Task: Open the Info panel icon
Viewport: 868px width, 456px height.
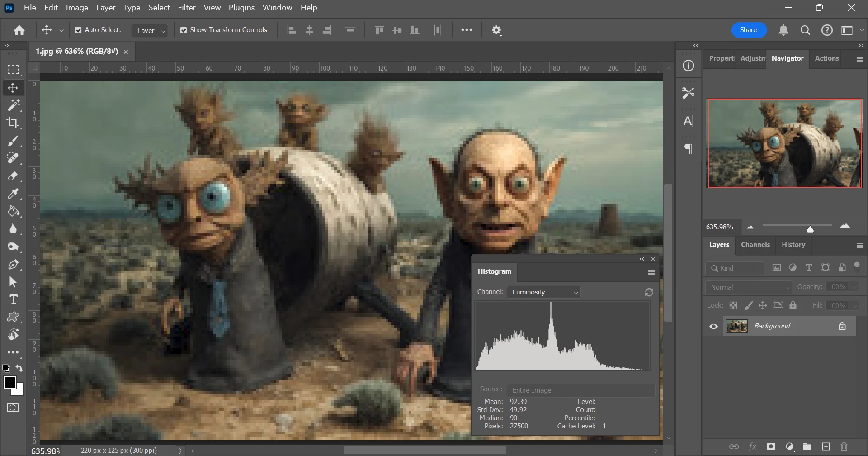Action: click(688, 66)
